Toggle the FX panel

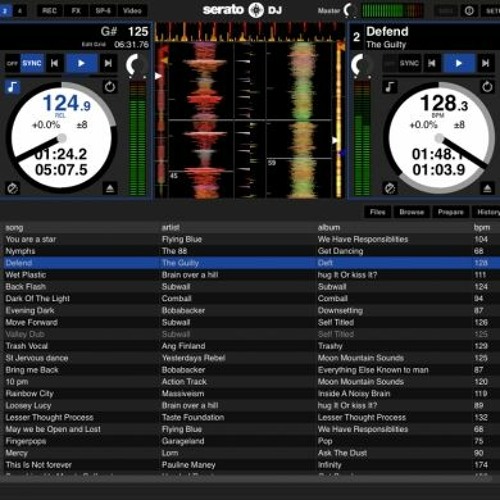pos(76,11)
